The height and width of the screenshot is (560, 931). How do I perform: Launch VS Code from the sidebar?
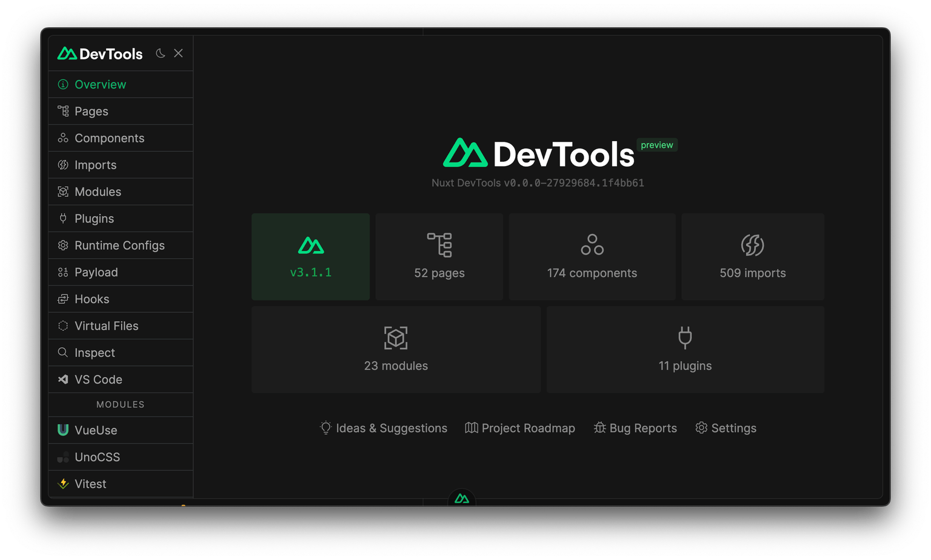(x=63, y=379)
